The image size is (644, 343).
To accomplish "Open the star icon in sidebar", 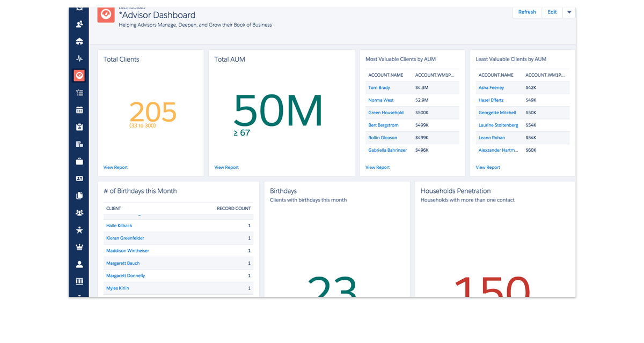I will pyautogui.click(x=79, y=230).
